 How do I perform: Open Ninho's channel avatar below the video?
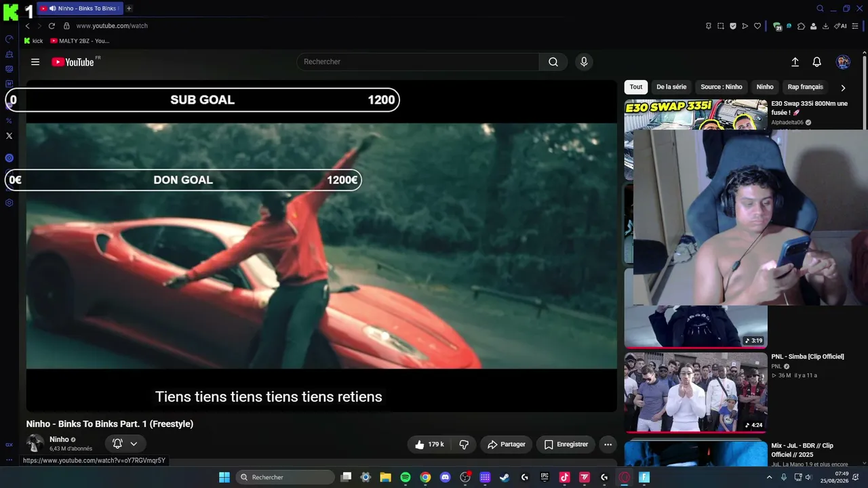pos(35,443)
